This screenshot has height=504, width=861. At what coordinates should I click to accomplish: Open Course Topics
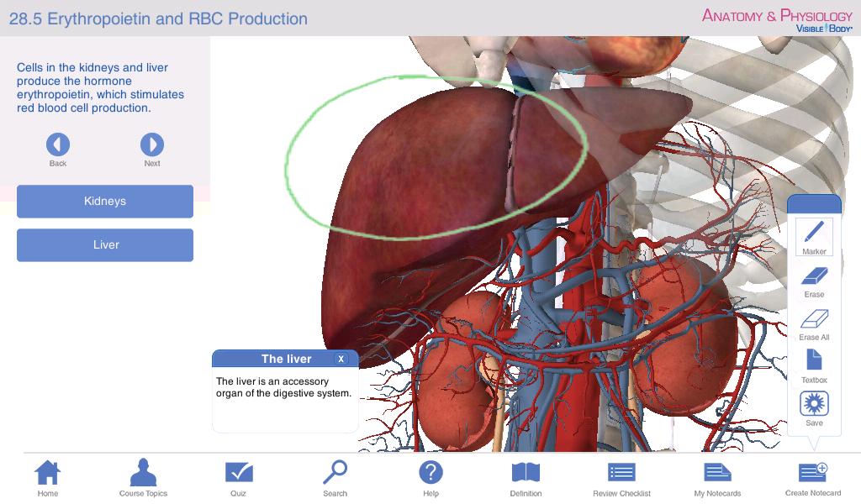[x=143, y=478]
